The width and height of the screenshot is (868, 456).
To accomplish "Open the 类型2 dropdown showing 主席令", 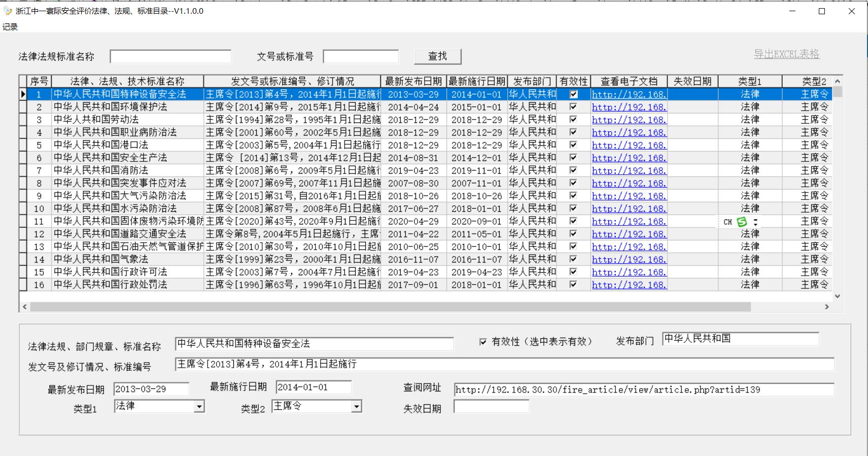I will pyautogui.click(x=357, y=406).
